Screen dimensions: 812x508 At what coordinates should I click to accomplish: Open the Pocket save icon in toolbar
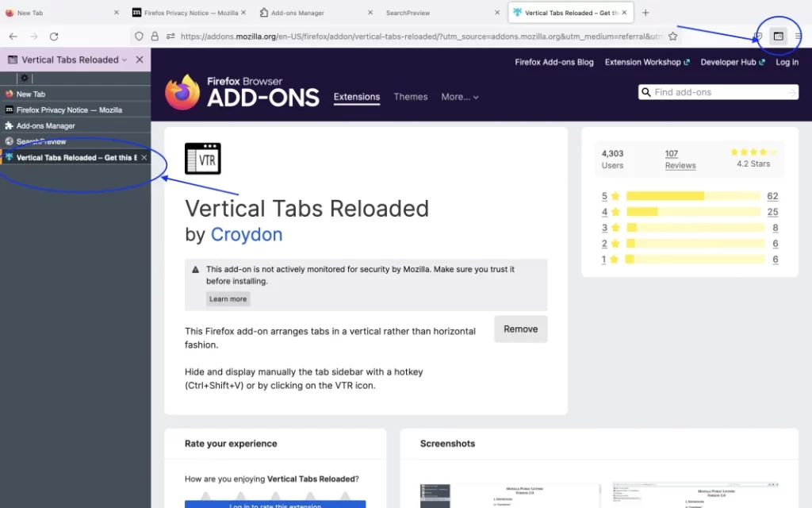click(757, 37)
